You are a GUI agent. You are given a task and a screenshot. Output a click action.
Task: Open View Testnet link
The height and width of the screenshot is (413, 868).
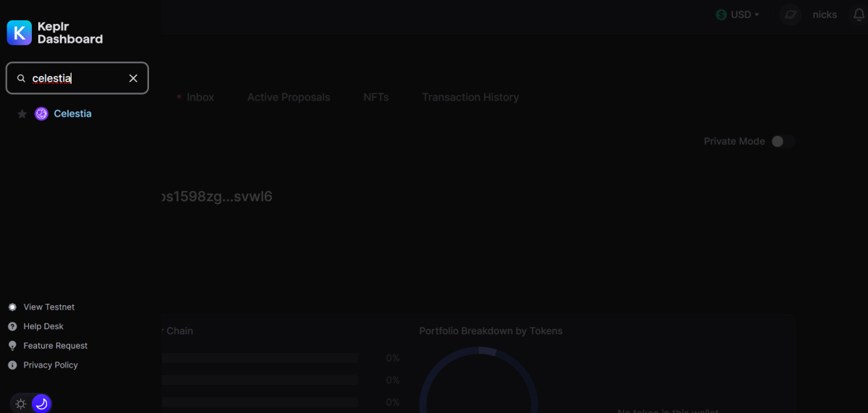tap(48, 307)
